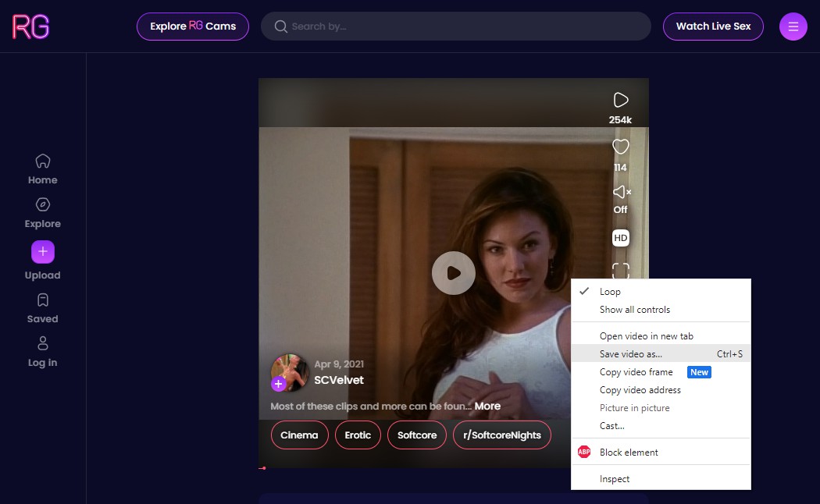Enter fullscreen with the expand icon

pos(620,271)
